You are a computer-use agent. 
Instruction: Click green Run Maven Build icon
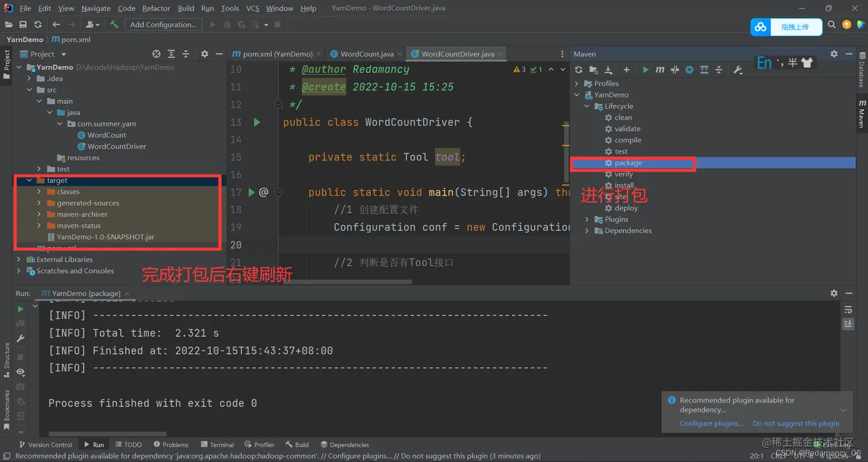tap(646, 70)
